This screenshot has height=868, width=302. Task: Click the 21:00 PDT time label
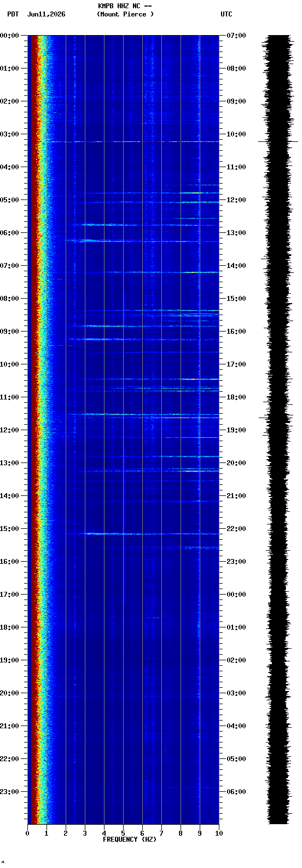(9, 726)
